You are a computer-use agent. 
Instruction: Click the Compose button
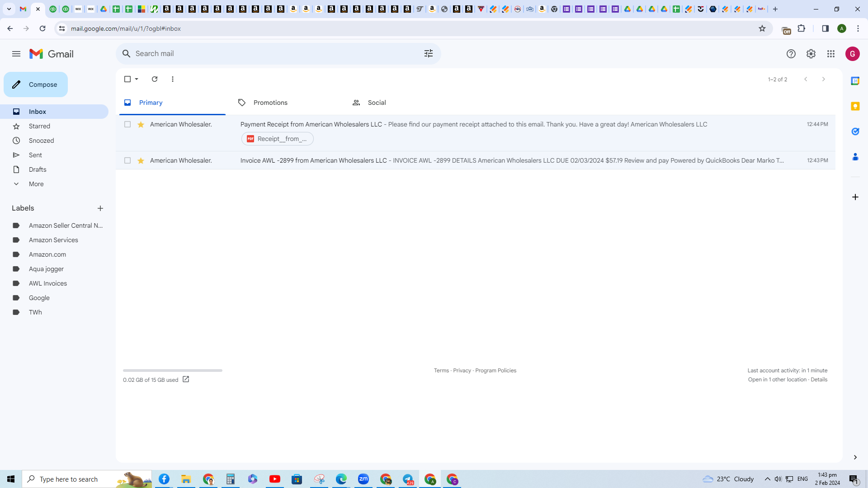(36, 84)
